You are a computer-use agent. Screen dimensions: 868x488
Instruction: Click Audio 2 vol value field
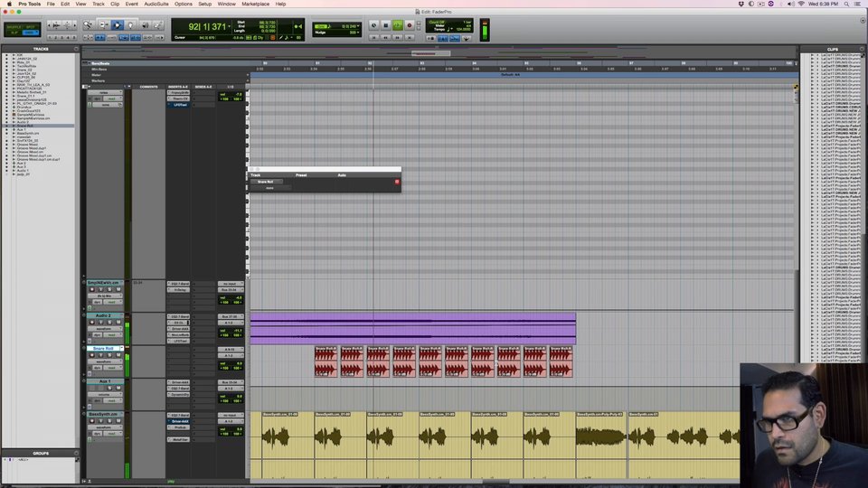tap(231, 331)
